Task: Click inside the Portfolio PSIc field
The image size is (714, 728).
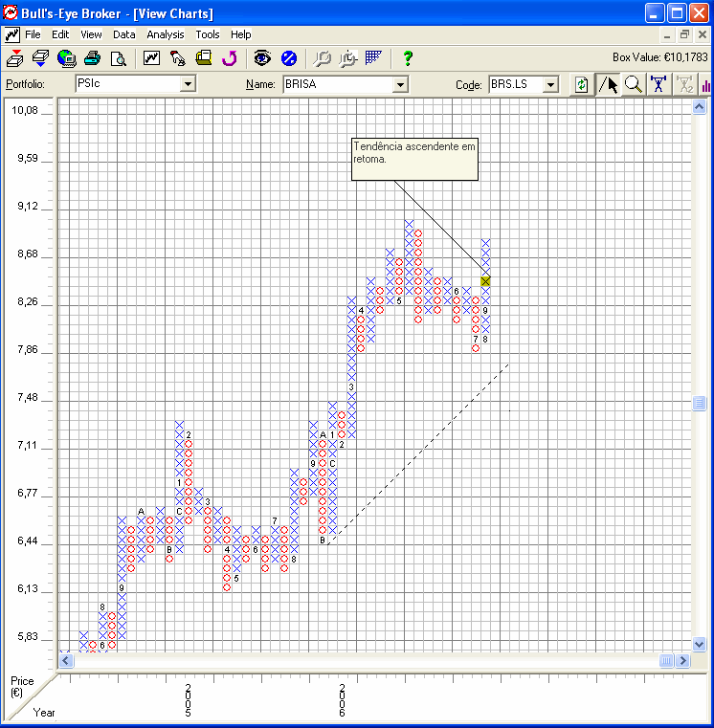Action: click(127, 84)
